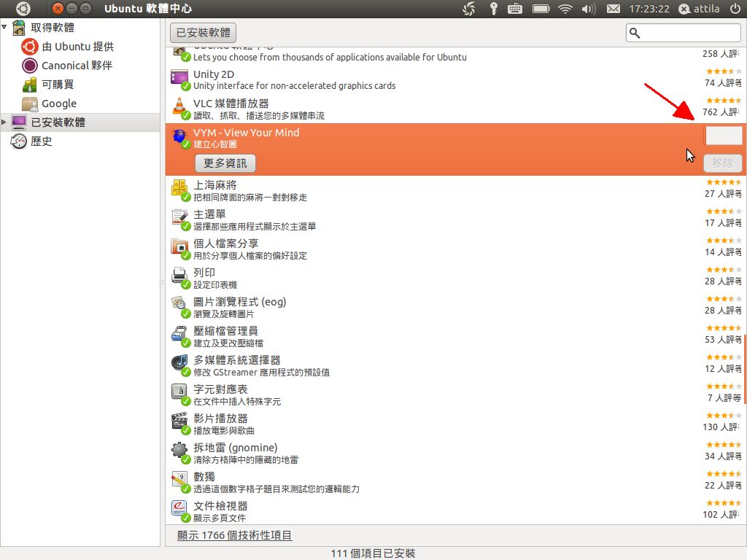747x560 pixels.
Task: Open 歷史 in the sidebar
Action: tap(42, 141)
